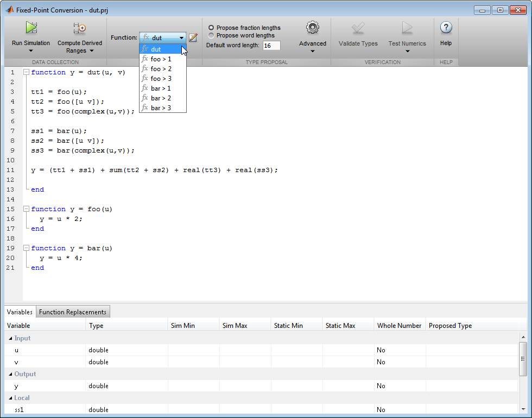This screenshot has height=418, width=532.
Task: Click the edit function pencil icon
Action: (193, 38)
